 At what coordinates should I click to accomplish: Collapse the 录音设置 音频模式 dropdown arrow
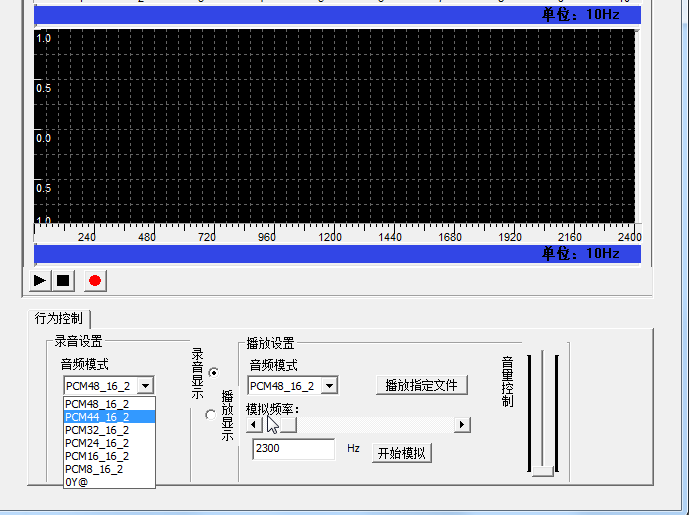click(146, 386)
